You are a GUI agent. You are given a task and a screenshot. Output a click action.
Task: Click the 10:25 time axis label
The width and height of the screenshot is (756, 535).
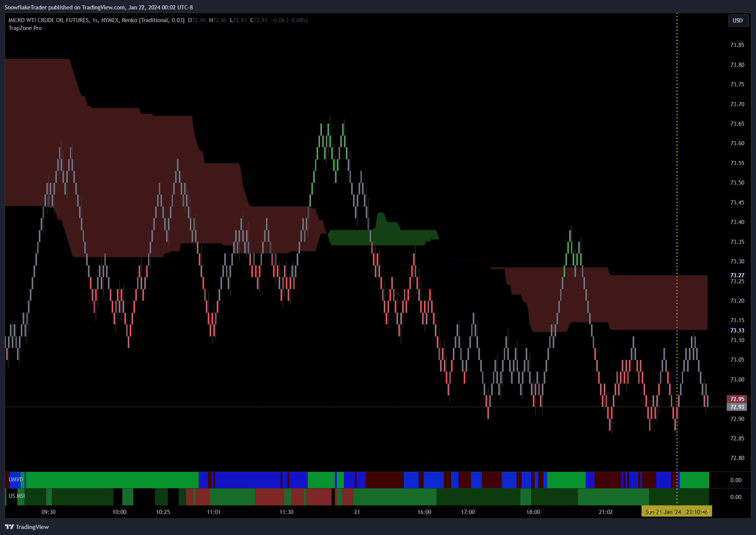click(163, 512)
